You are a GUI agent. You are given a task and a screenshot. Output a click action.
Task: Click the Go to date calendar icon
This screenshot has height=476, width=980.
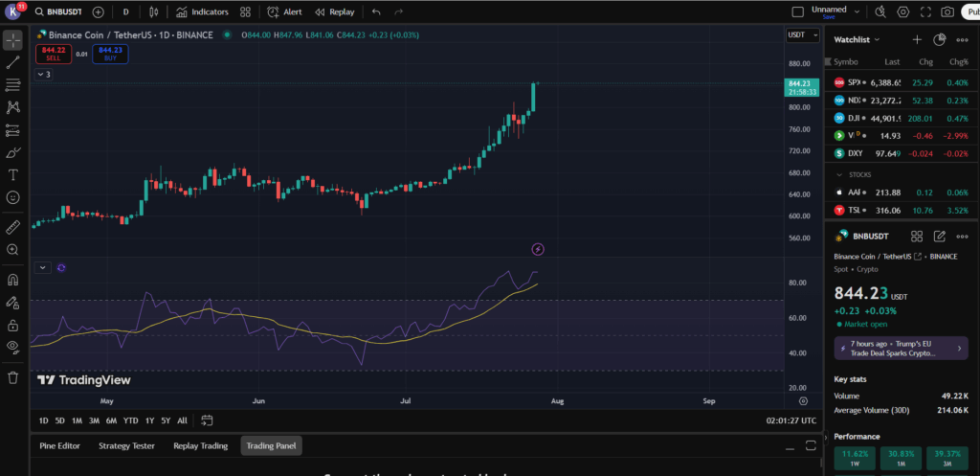pyautogui.click(x=208, y=420)
